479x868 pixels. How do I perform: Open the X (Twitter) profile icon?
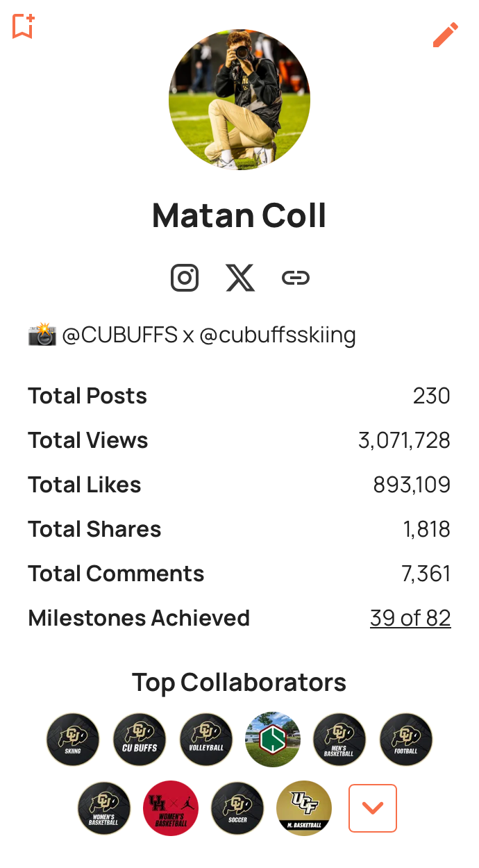click(240, 278)
